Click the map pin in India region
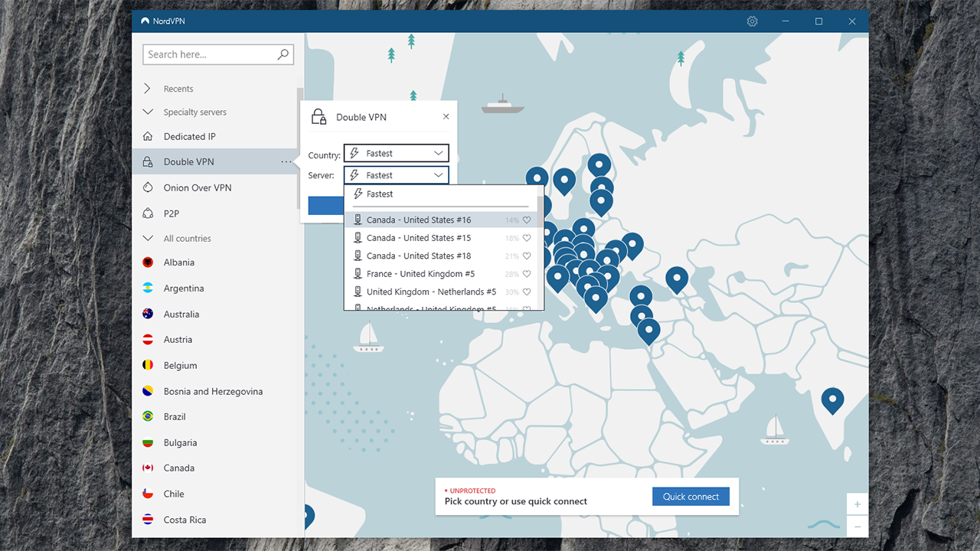This screenshot has width=980, height=551. point(832,401)
